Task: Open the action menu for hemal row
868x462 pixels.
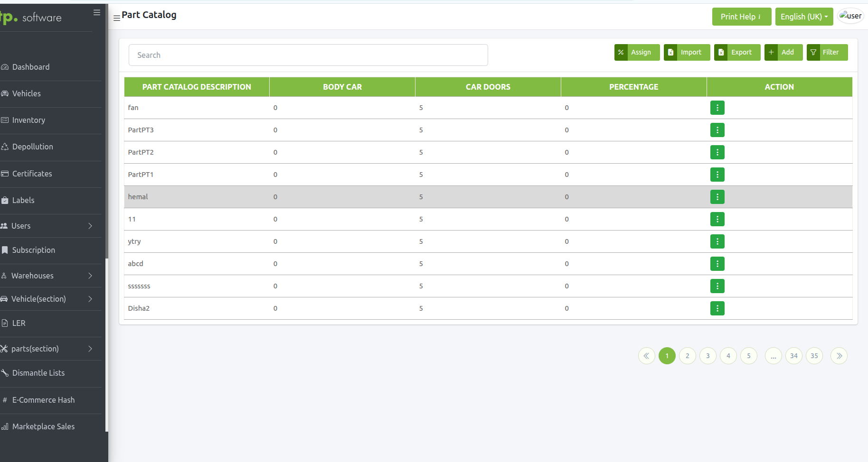Action: coord(717,197)
